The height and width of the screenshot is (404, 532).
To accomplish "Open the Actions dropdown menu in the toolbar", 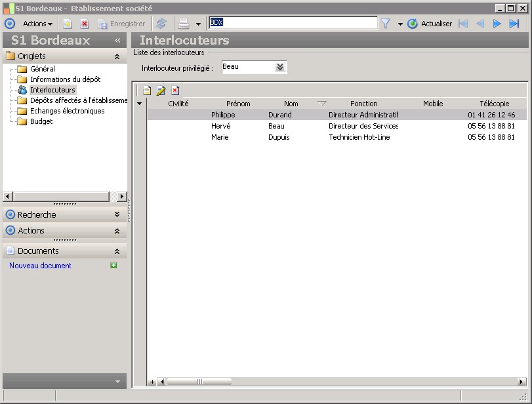I will 37,24.
